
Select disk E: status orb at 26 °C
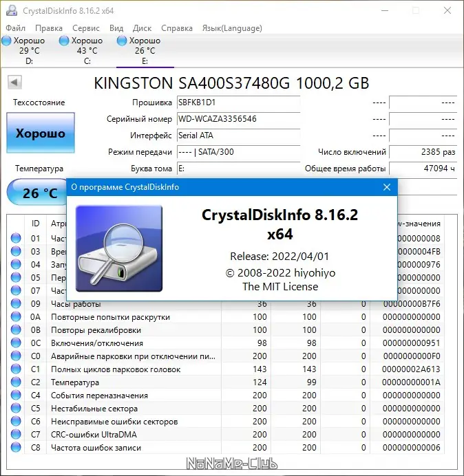122,41
